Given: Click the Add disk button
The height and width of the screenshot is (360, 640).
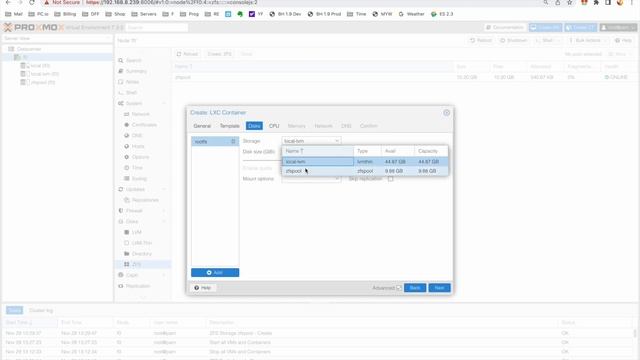Looking at the screenshot, I should coord(215,272).
